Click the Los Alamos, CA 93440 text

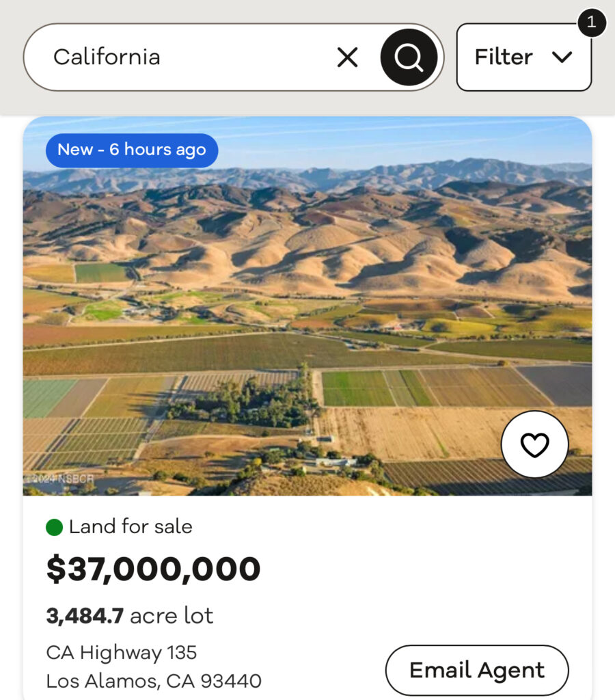coord(154,682)
